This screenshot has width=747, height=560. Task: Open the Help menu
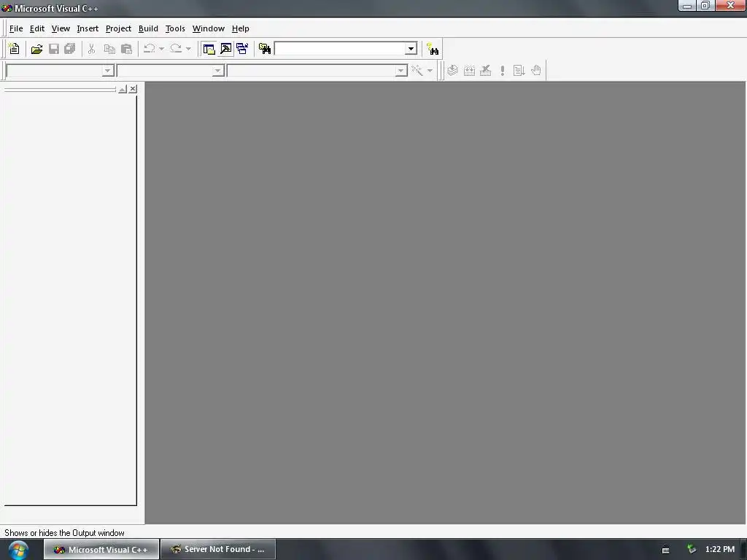[241, 28]
